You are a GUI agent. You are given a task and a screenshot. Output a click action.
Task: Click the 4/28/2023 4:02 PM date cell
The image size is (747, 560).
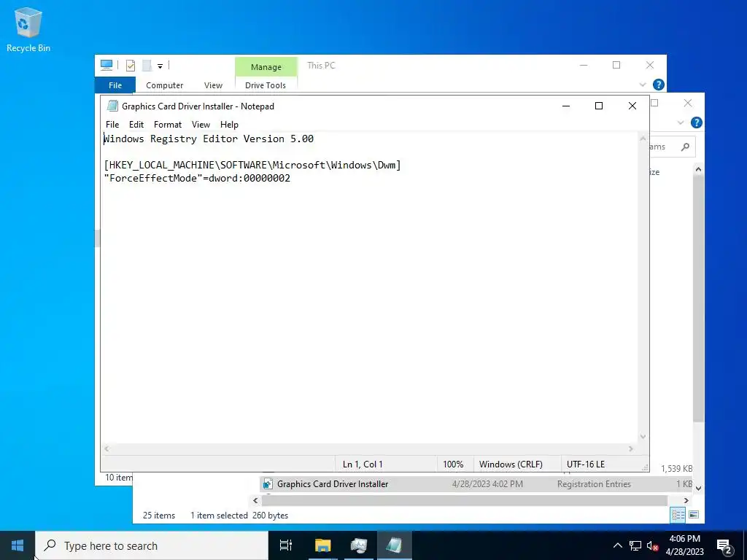pos(487,484)
